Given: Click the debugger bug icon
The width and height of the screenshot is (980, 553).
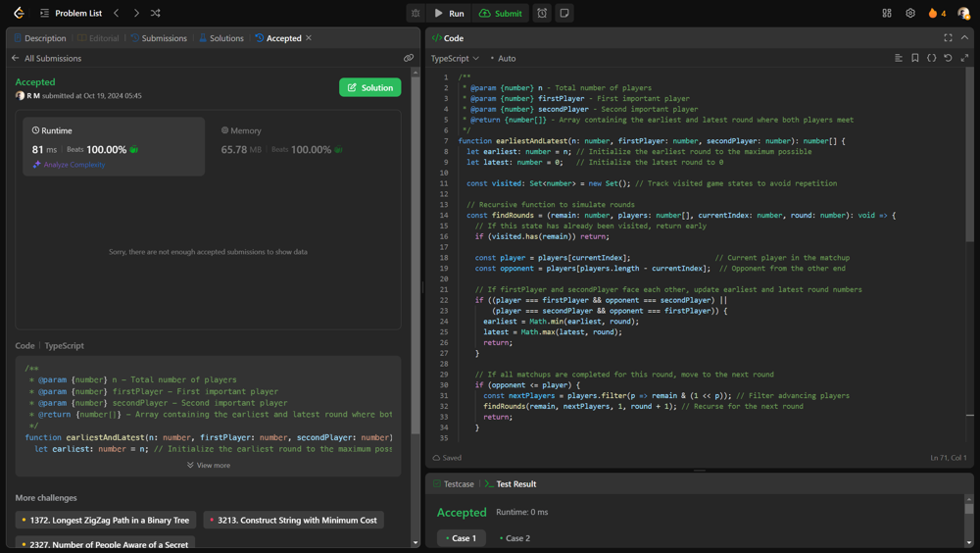Looking at the screenshot, I should coord(416,13).
